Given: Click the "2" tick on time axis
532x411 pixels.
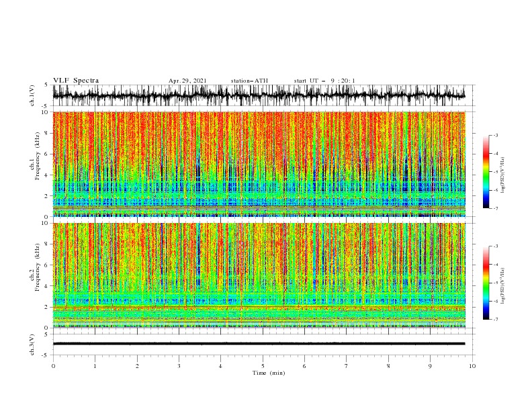Looking at the screenshot, I should click(137, 366).
